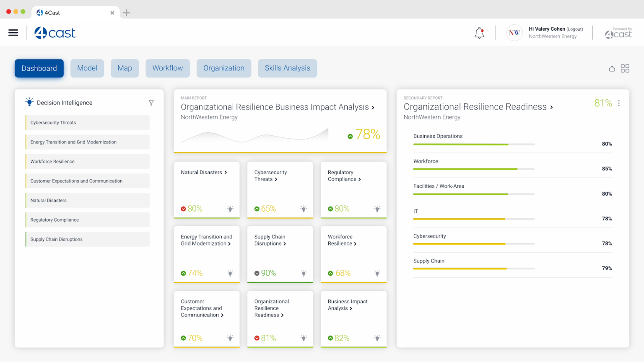Viewport: 644px width, 362px height.
Task: Select the Dashboard button
Action: [x=39, y=68]
